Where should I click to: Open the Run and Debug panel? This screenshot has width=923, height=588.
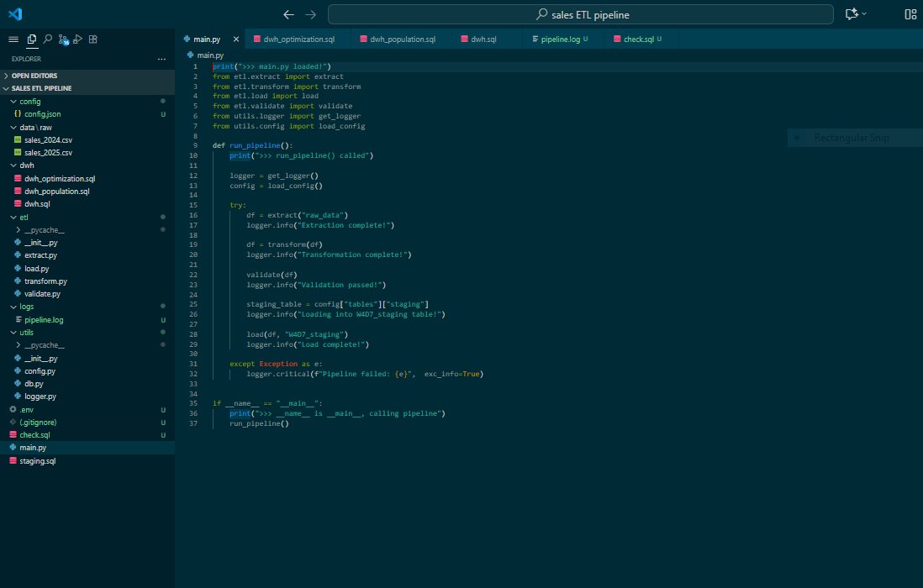76,39
